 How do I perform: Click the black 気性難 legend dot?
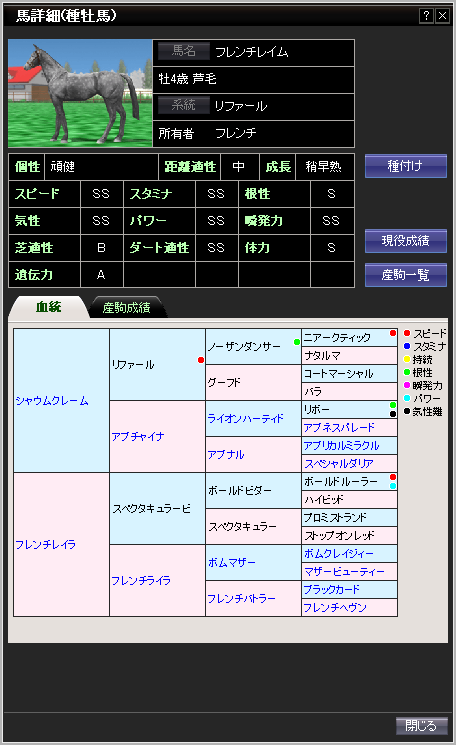[x=407, y=411]
